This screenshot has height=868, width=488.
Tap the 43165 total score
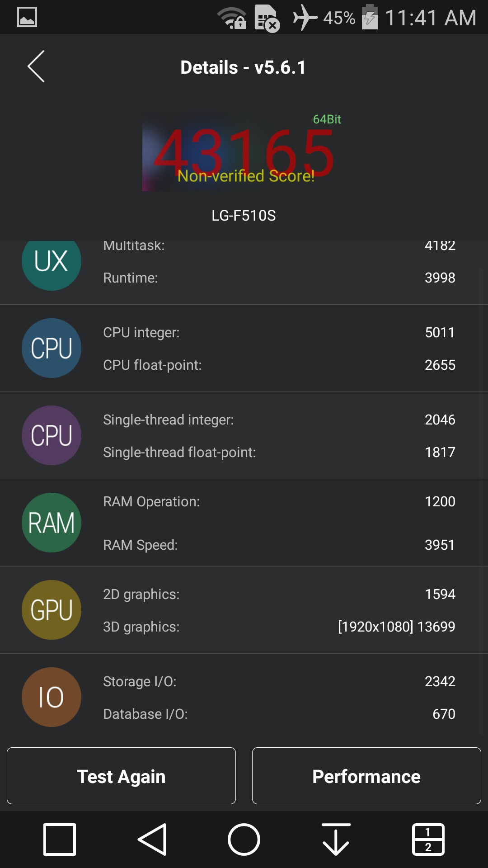tap(244, 154)
